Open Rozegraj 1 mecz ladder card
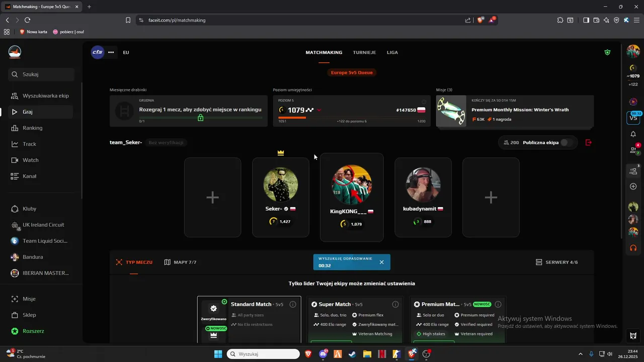This screenshot has height=362, width=644. tap(189, 111)
